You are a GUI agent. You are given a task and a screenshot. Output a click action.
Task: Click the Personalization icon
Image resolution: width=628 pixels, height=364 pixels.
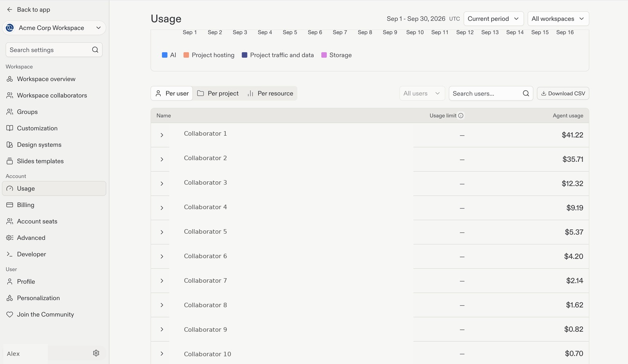click(10, 298)
